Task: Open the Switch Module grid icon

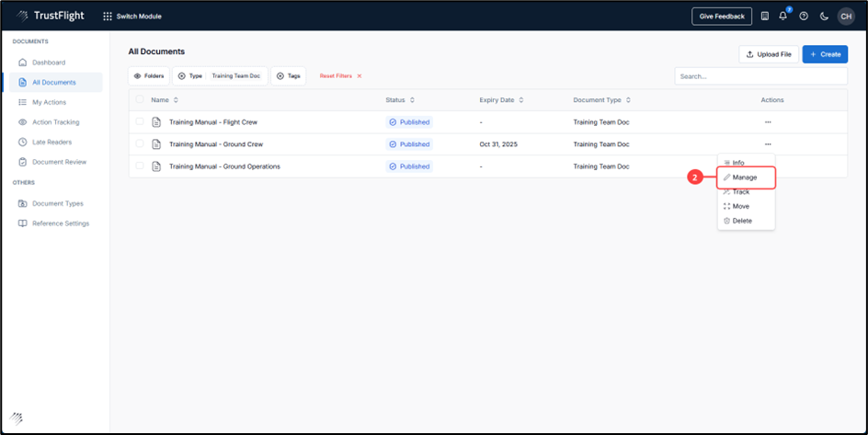Action: (x=108, y=17)
